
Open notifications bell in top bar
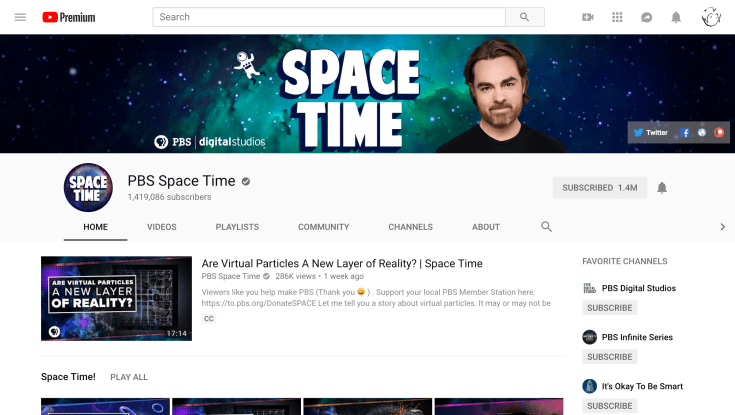676,17
